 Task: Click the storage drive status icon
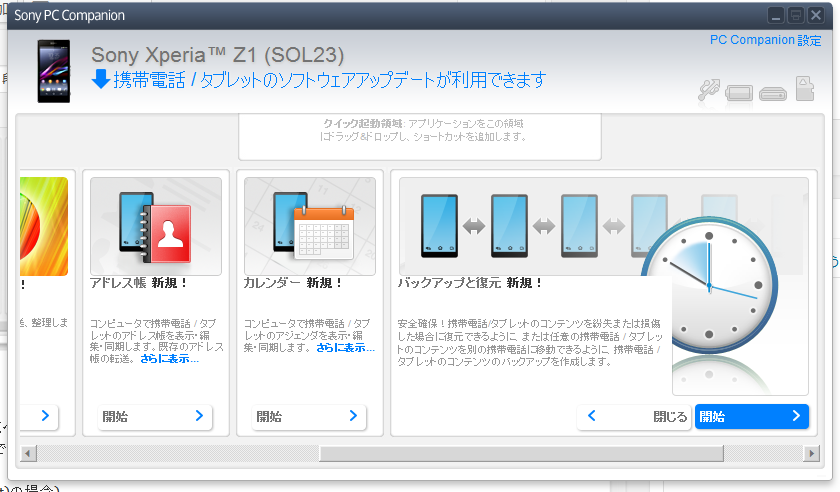point(772,94)
